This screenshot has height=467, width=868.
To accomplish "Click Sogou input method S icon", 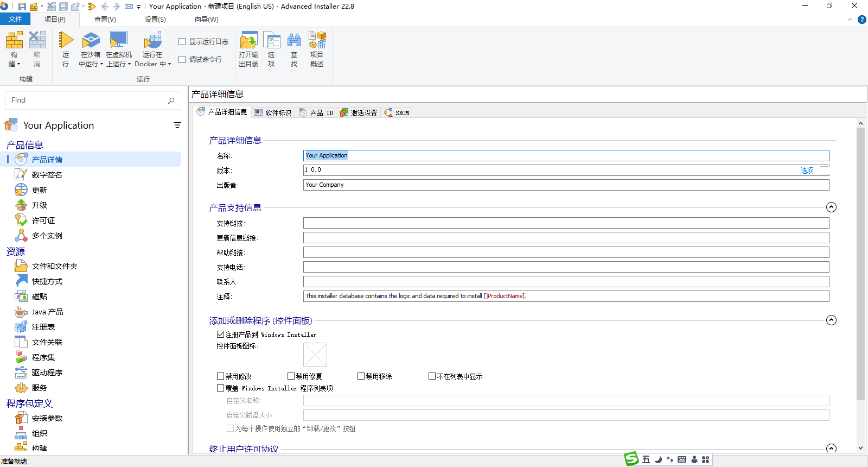I will coord(631,459).
